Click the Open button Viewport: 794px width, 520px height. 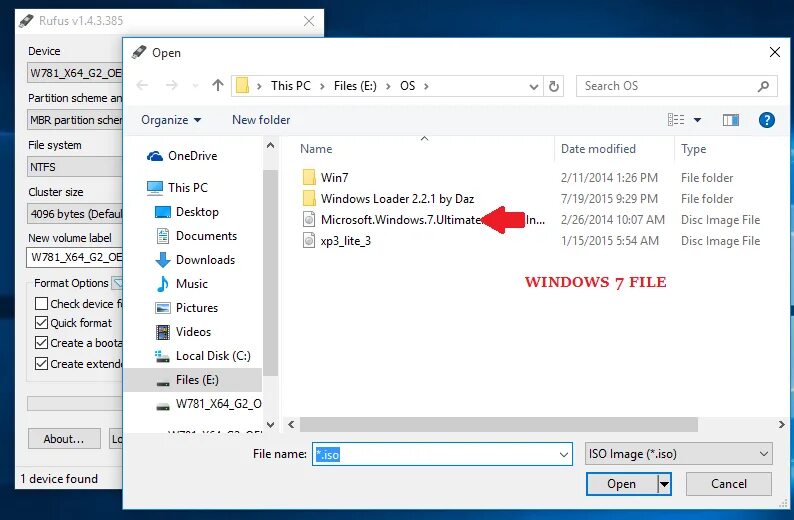click(622, 485)
